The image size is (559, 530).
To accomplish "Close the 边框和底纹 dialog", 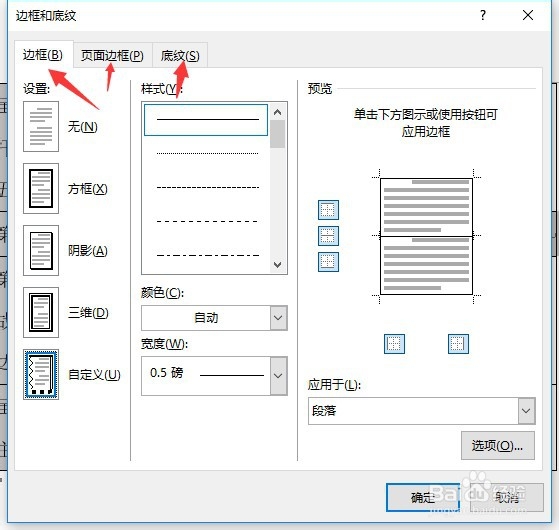I will (528, 15).
